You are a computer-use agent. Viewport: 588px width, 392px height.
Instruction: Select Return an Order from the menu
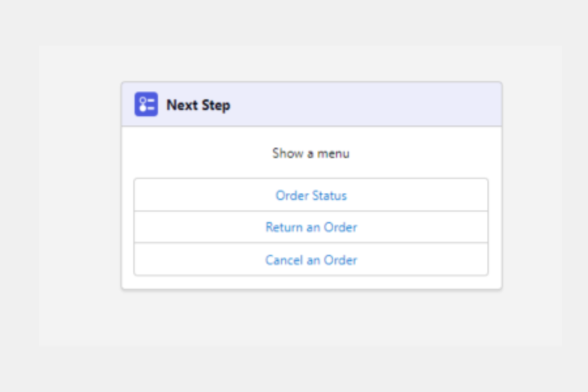pyautogui.click(x=311, y=227)
